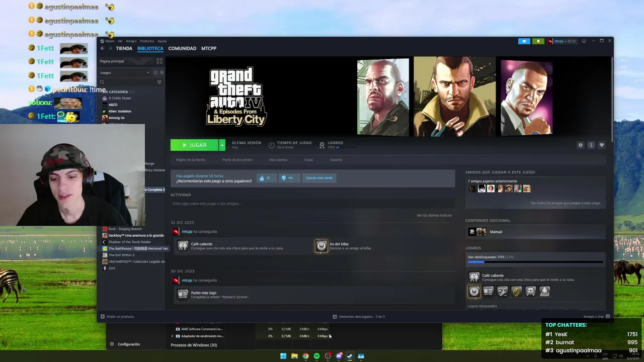Open the Steam menu

[x=108, y=41]
